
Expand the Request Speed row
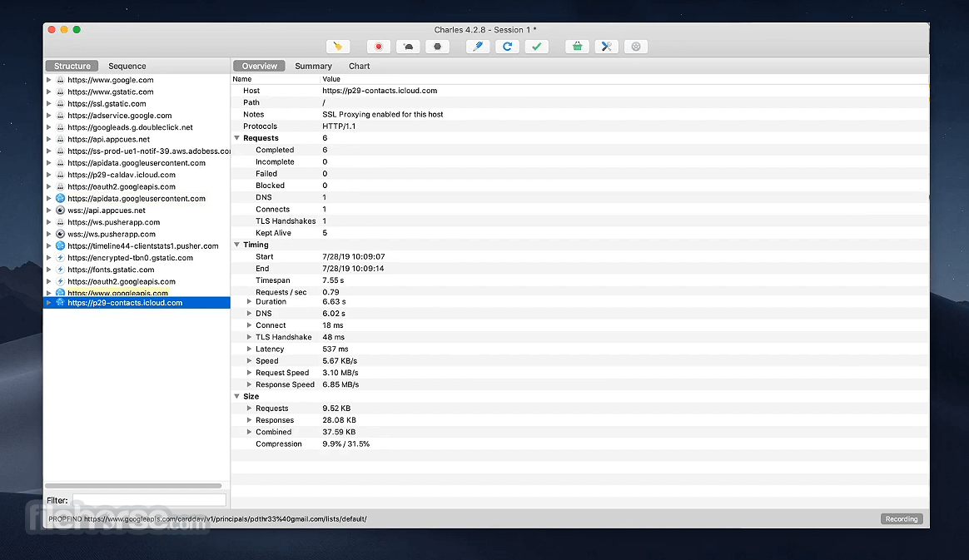[x=249, y=373]
